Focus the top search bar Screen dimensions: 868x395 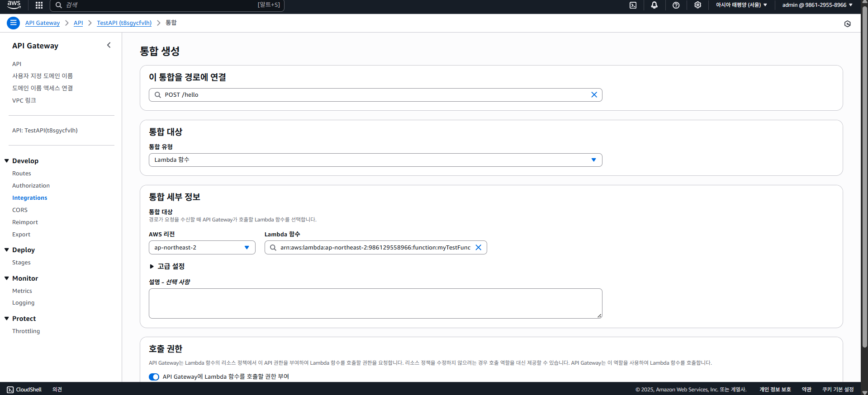click(x=167, y=5)
